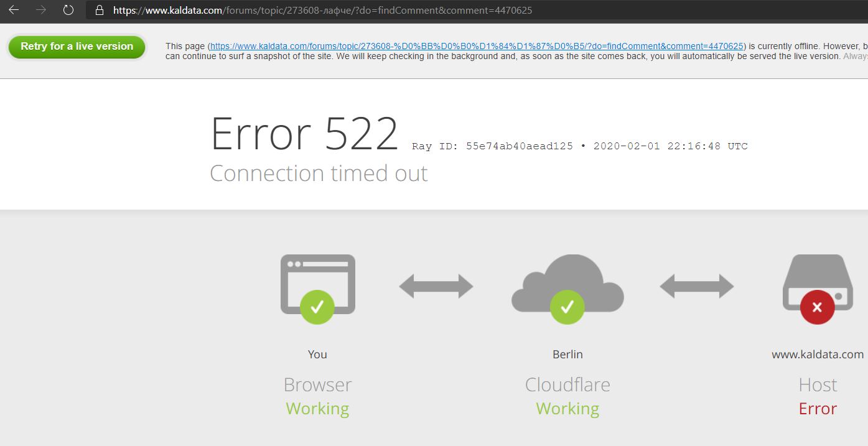868x446 pixels.
Task: Click the red X error badge on host
Action: [x=818, y=307]
